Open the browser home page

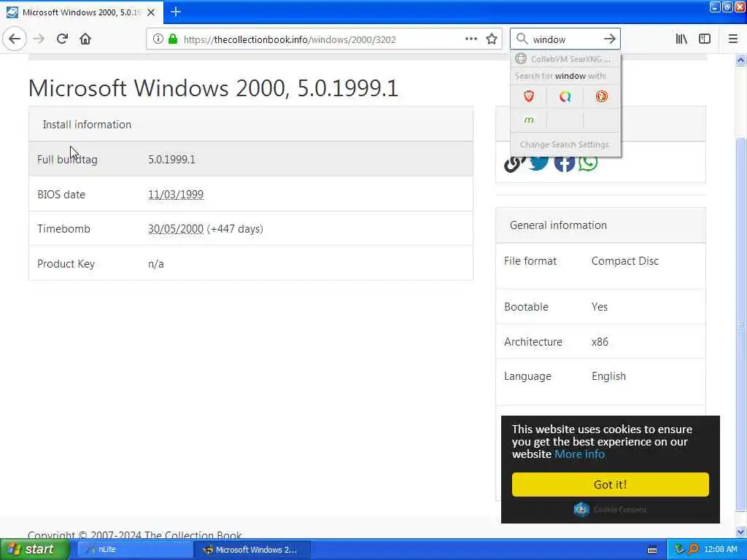(85, 39)
